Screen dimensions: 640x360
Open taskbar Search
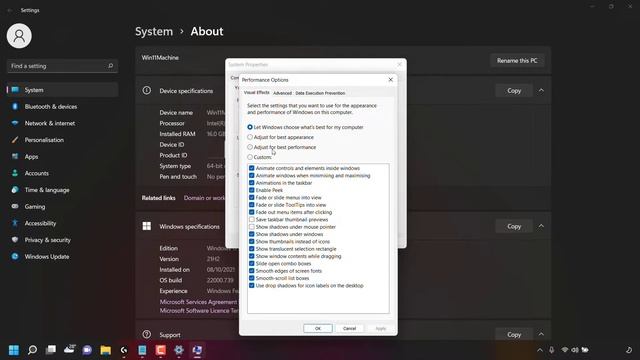coord(32,350)
